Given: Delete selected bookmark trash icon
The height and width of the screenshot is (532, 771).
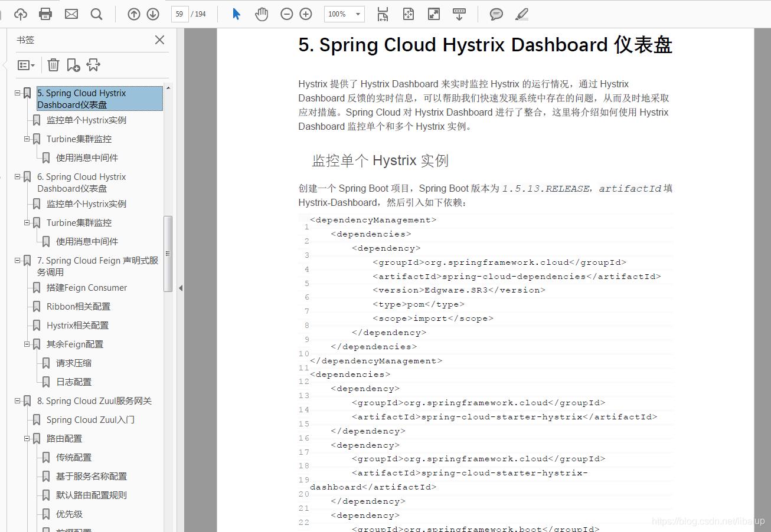Looking at the screenshot, I should pyautogui.click(x=54, y=65).
